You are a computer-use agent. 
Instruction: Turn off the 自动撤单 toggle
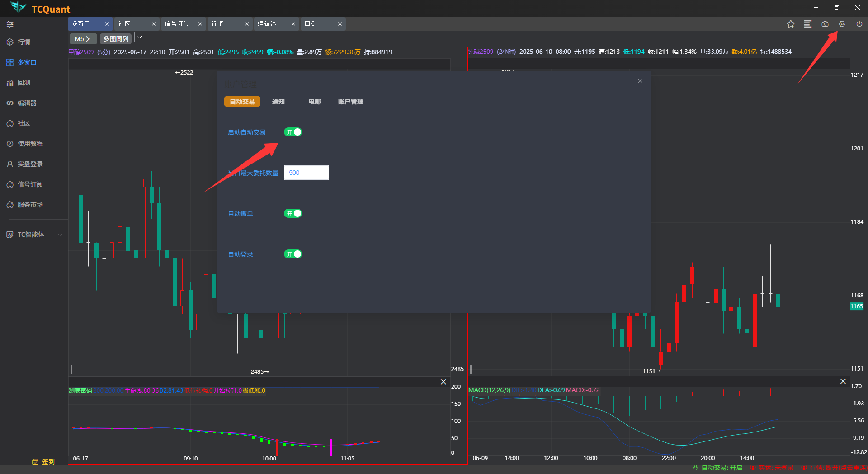coord(293,213)
